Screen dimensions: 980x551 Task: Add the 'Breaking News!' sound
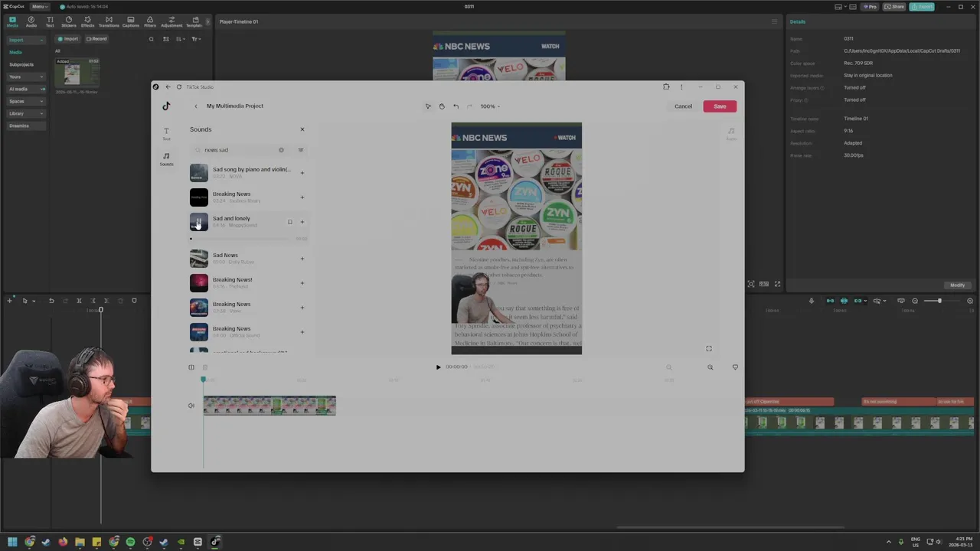coord(302,283)
